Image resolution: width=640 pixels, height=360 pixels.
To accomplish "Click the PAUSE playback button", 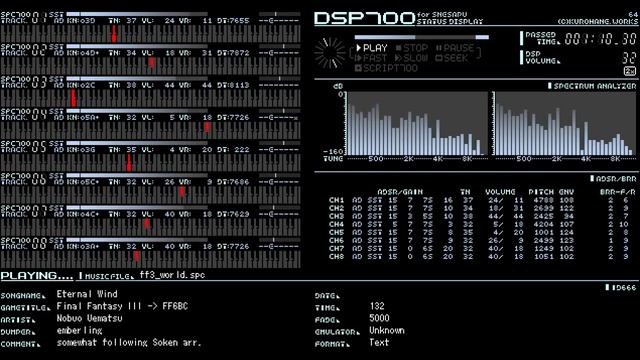I will [455, 48].
